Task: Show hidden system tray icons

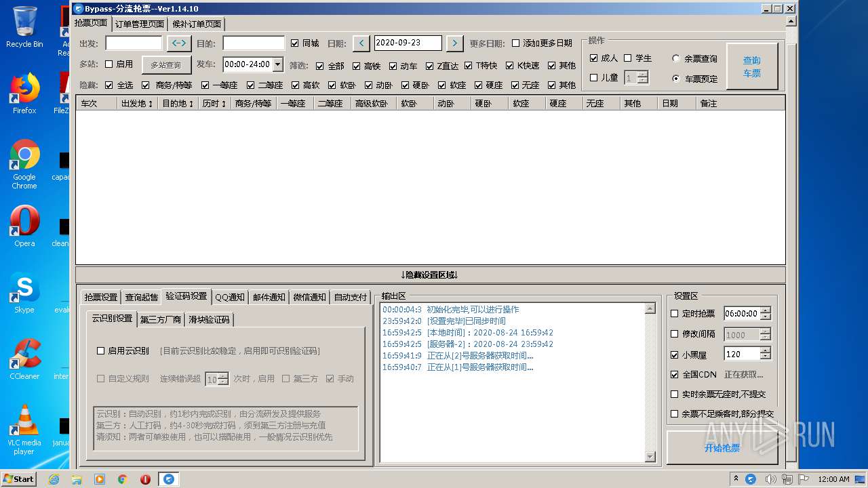Action: coord(736,479)
